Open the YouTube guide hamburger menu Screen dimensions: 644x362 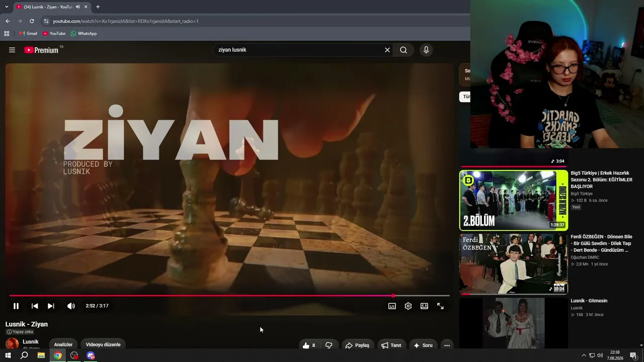(x=12, y=50)
